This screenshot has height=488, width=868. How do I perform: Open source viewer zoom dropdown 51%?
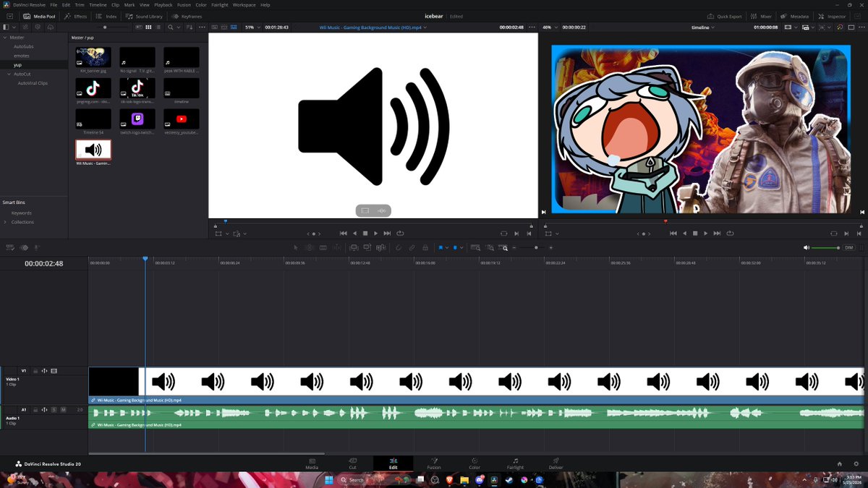[252, 27]
